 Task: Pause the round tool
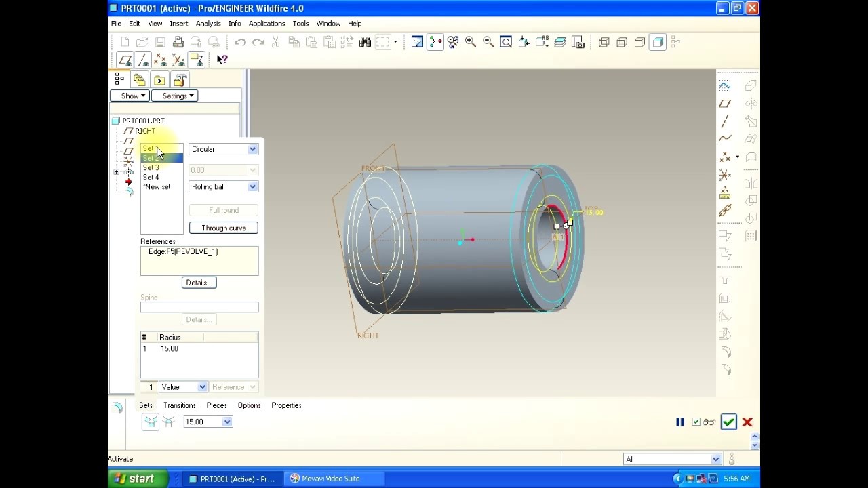tap(680, 422)
